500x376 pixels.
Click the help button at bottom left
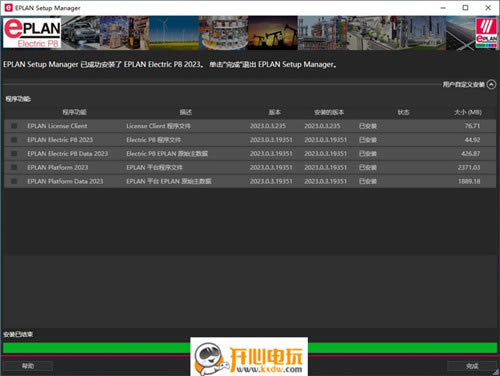(28, 366)
